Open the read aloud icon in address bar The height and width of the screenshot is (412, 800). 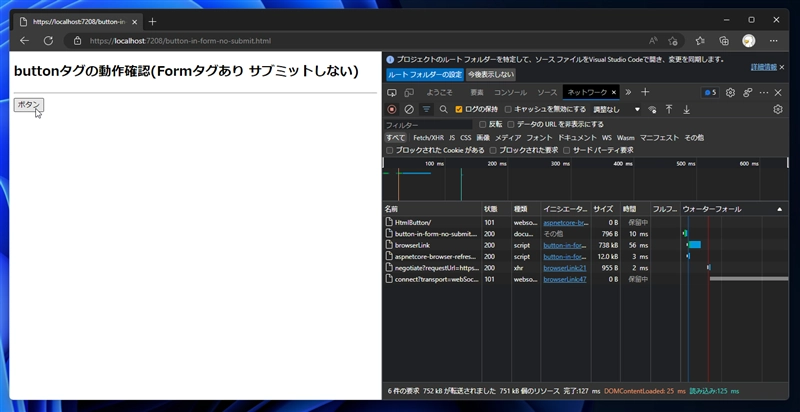click(653, 41)
